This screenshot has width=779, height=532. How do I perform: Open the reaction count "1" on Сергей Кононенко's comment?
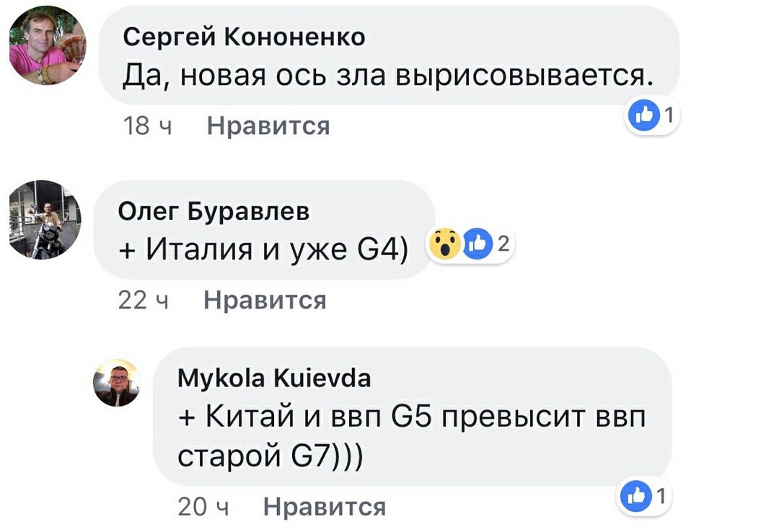(668, 115)
